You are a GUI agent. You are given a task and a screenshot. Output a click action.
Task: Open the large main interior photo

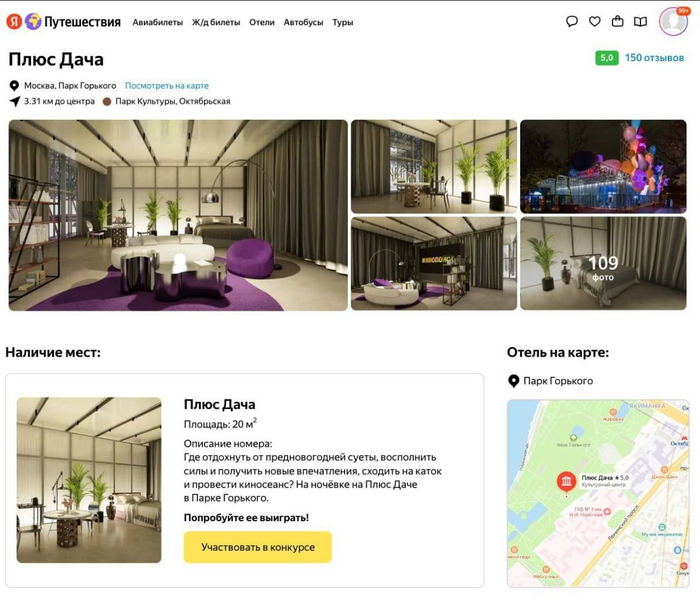178,215
